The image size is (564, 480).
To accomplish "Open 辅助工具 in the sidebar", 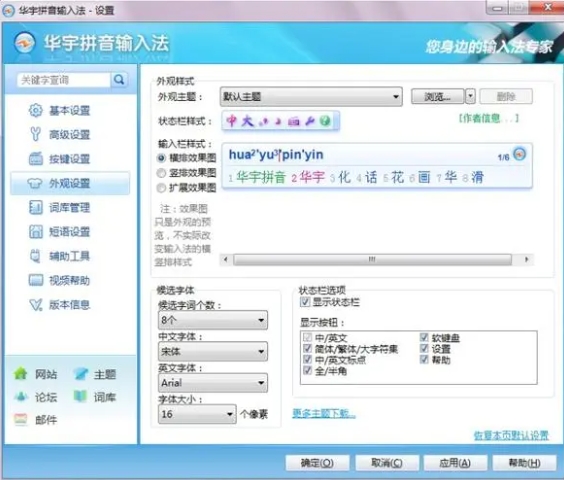I will click(x=70, y=256).
